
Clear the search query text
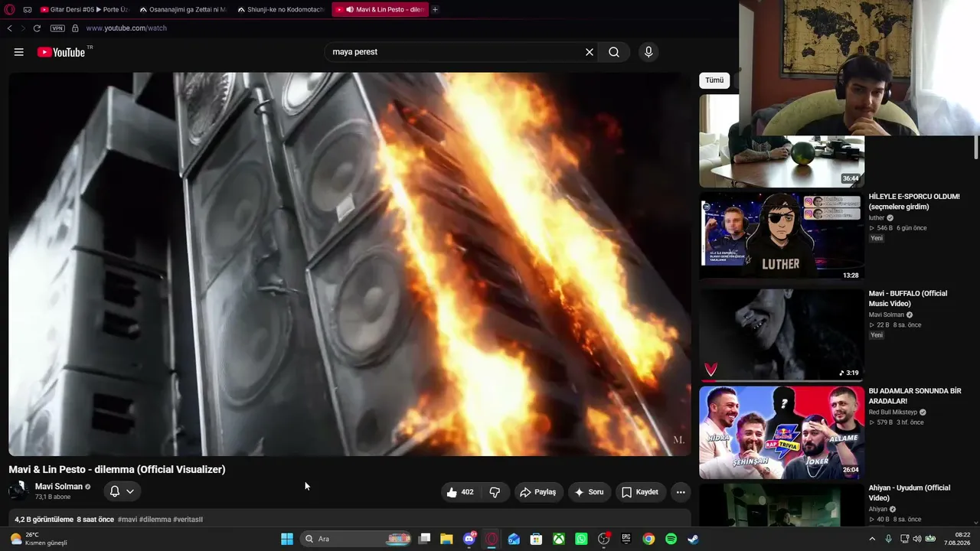point(590,52)
